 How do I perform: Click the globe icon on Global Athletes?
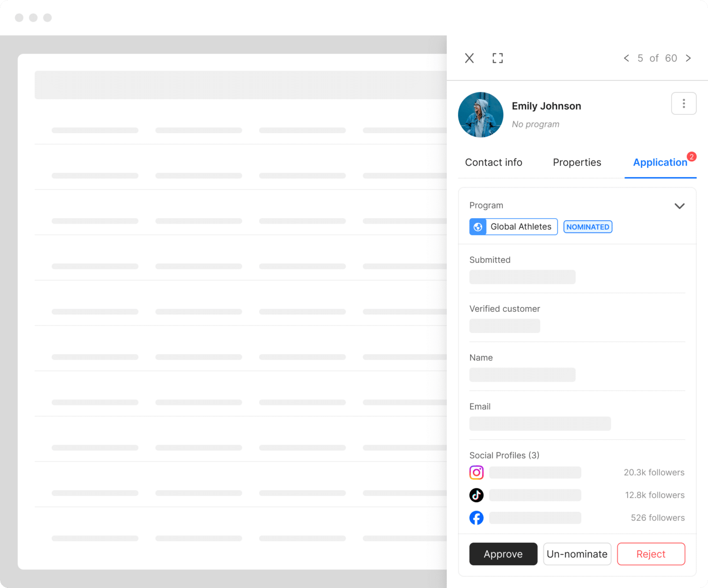(478, 227)
